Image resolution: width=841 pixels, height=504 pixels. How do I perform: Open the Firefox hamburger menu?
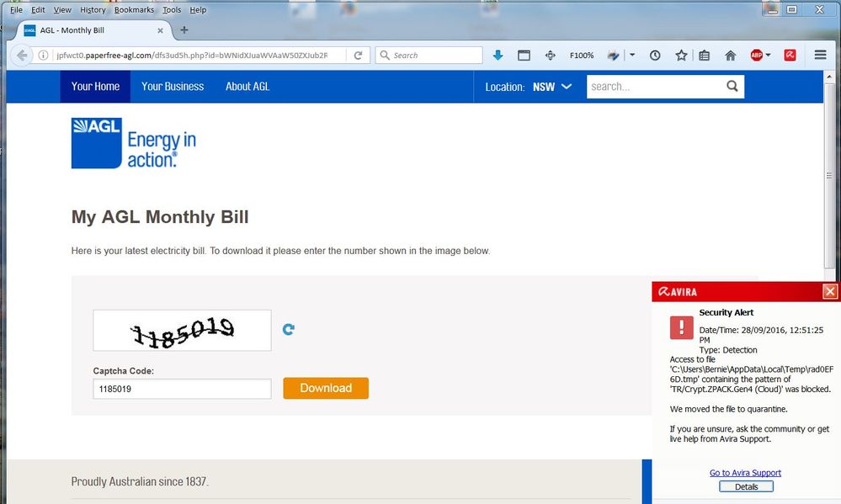(820, 56)
